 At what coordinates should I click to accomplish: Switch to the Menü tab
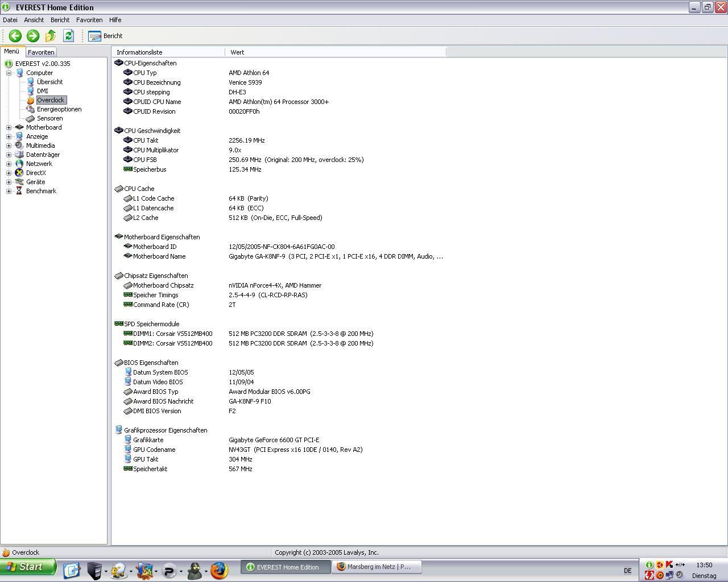tap(12, 51)
